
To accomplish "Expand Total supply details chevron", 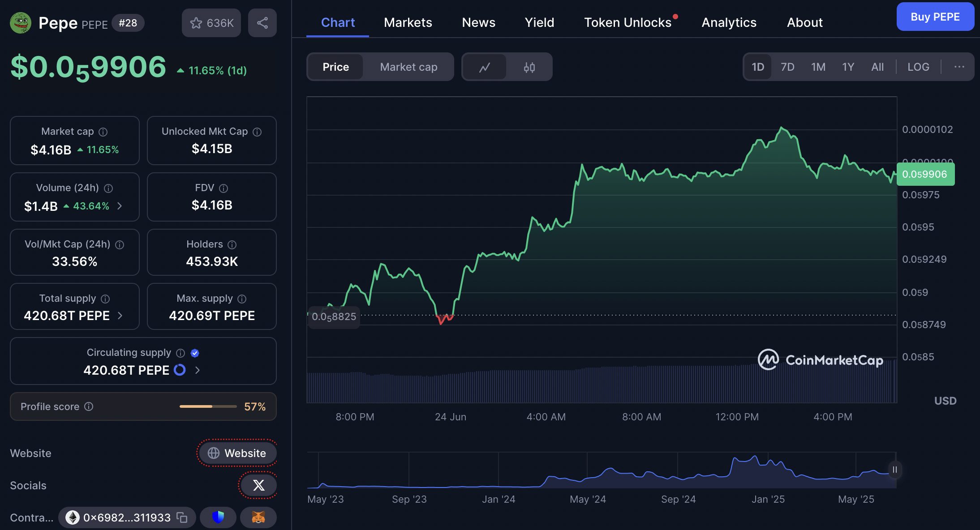I will point(120,316).
